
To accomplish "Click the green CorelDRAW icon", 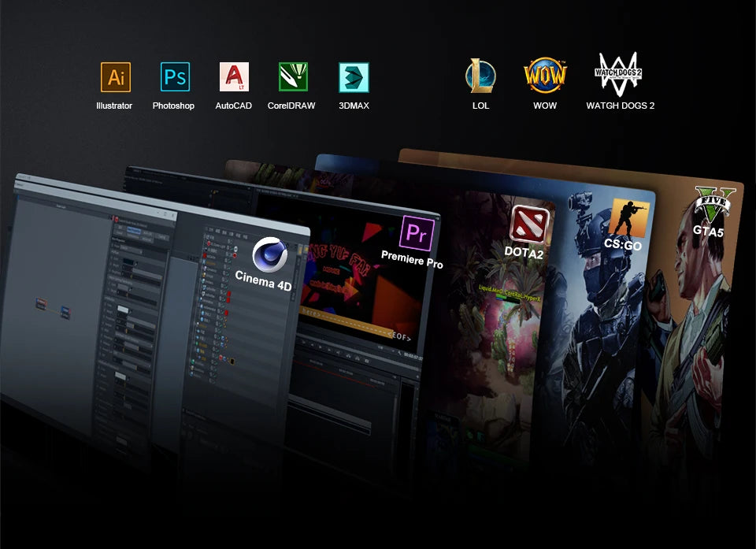I will (x=293, y=77).
